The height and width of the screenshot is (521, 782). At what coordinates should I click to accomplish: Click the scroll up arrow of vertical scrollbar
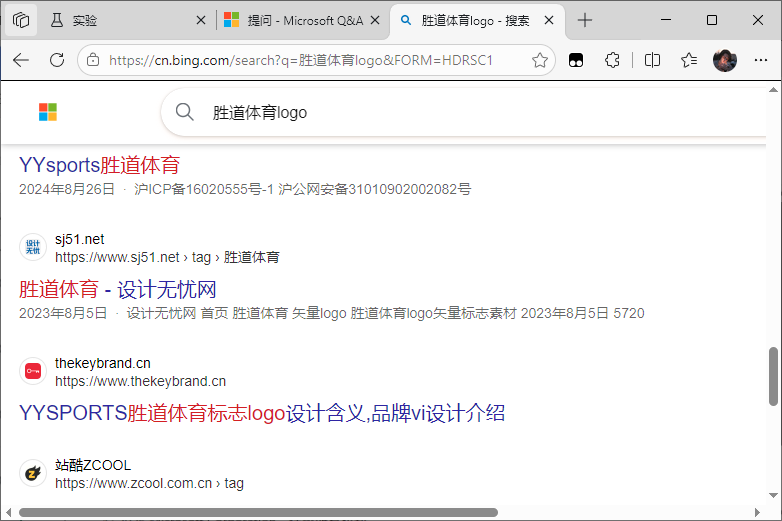point(773,90)
